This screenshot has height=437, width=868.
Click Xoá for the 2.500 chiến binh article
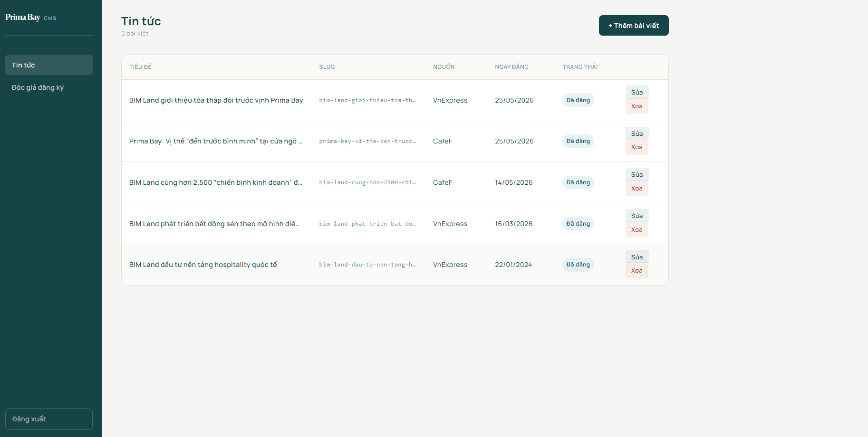(x=637, y=189)
